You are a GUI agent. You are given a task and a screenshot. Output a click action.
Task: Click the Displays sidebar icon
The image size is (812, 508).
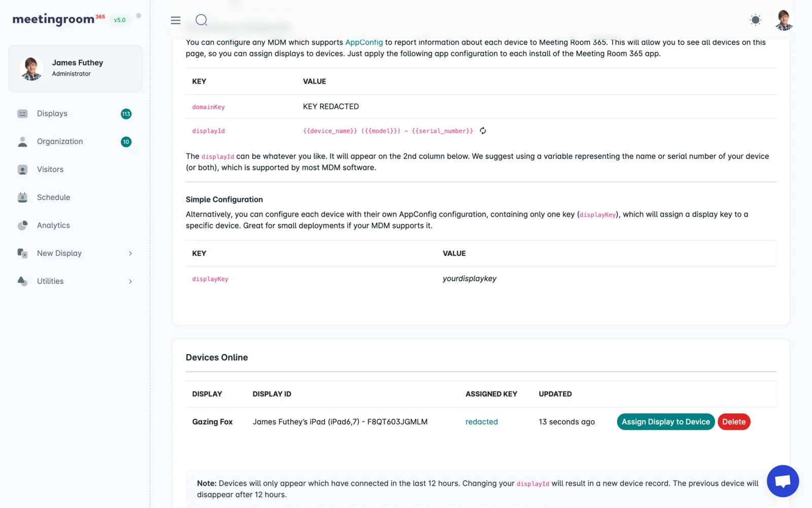tap(22, 114)
